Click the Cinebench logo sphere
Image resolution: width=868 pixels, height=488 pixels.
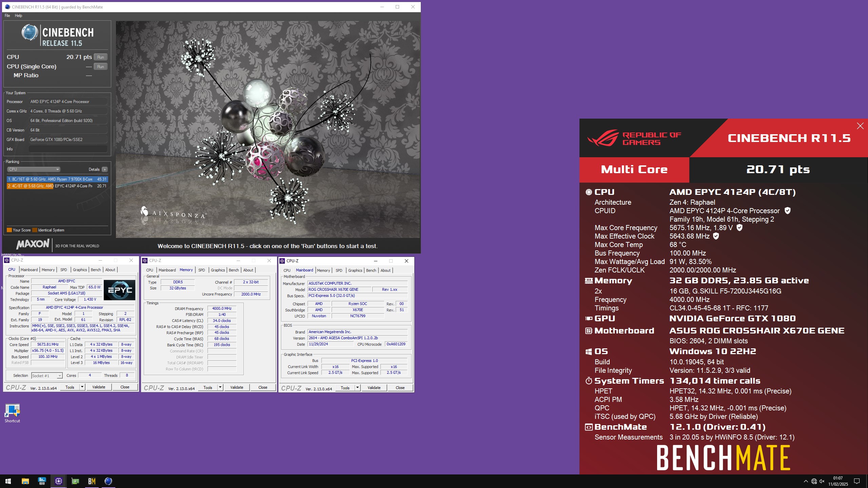30,33
